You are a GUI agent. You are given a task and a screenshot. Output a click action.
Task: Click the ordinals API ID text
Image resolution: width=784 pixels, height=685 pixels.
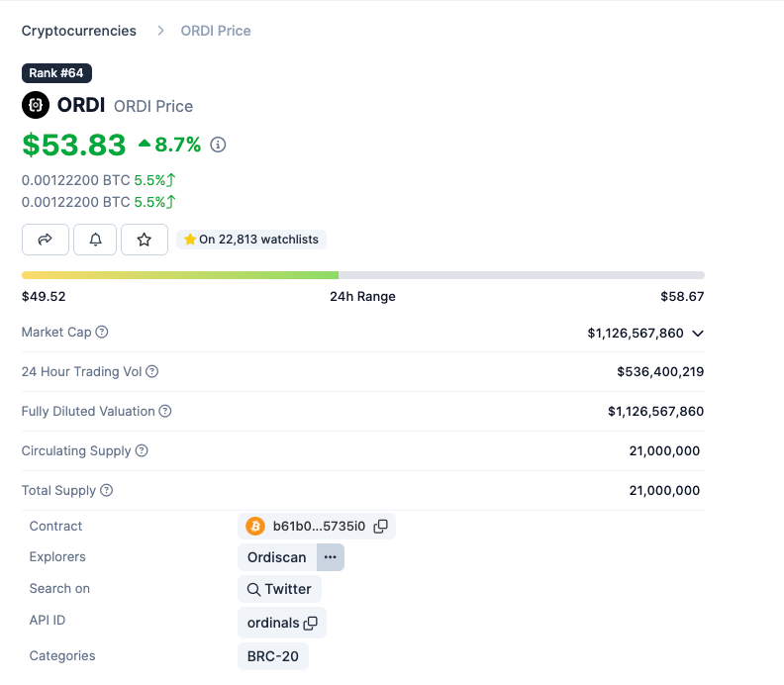tap(273, 623)
